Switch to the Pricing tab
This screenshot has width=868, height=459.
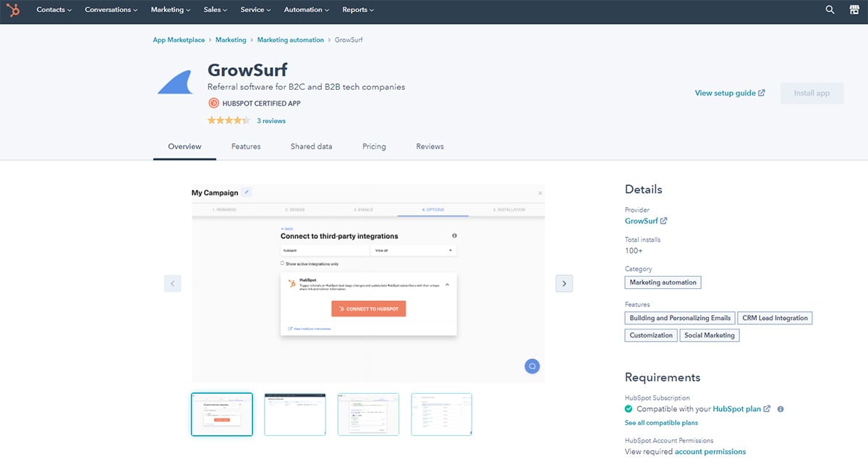tap(374, 146)
